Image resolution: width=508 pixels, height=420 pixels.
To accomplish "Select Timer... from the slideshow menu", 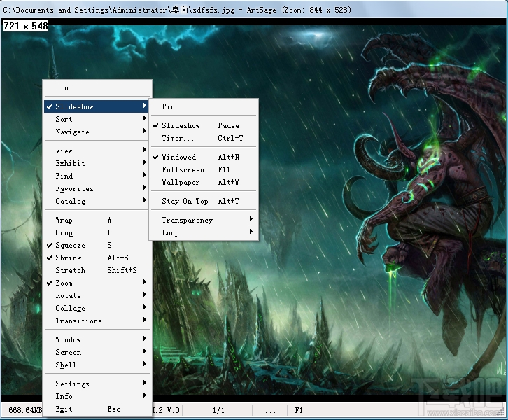I will click(x=178, y=139).
